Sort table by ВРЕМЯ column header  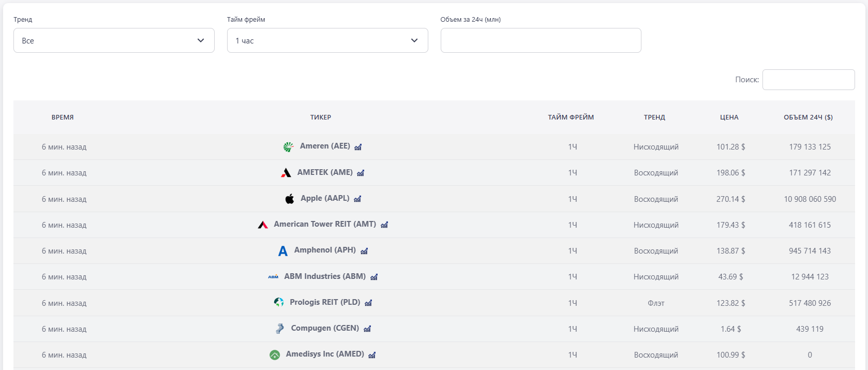point(63,117)
